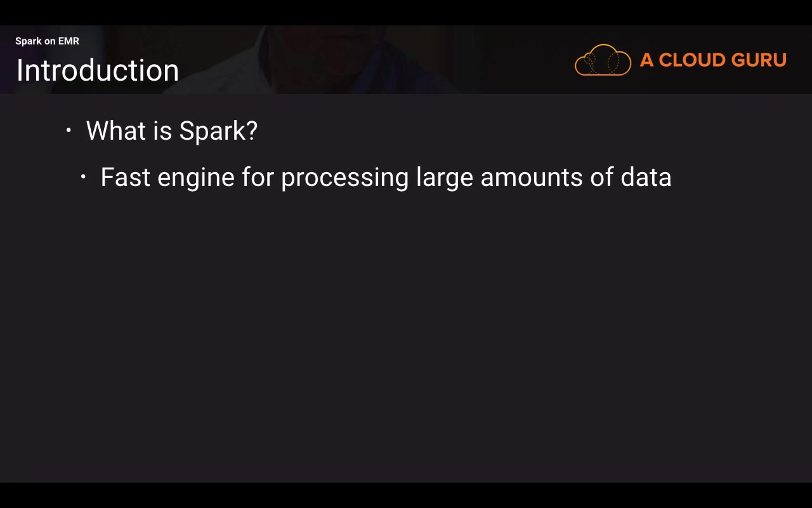812x508 pixels.
Task: Click the word "Fast" in the sub-bullet
Action: pos(125,177)
